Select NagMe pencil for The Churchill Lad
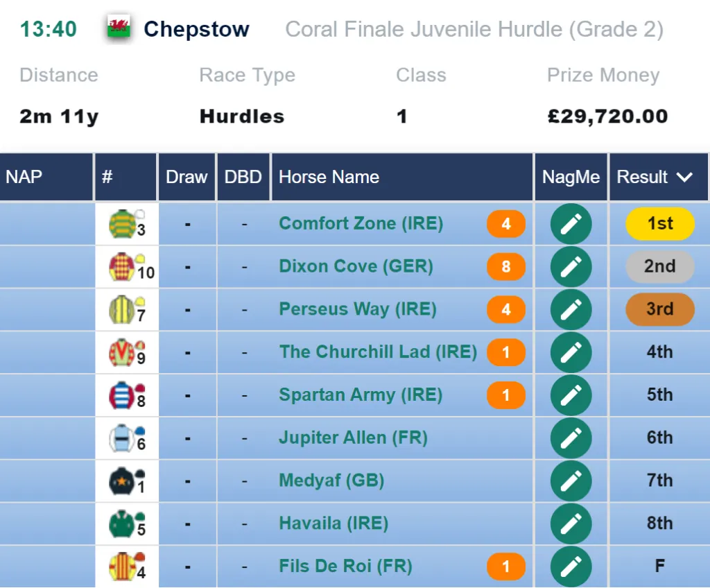Viewport: 710px width, 588px height. click(x=571, y=352)
